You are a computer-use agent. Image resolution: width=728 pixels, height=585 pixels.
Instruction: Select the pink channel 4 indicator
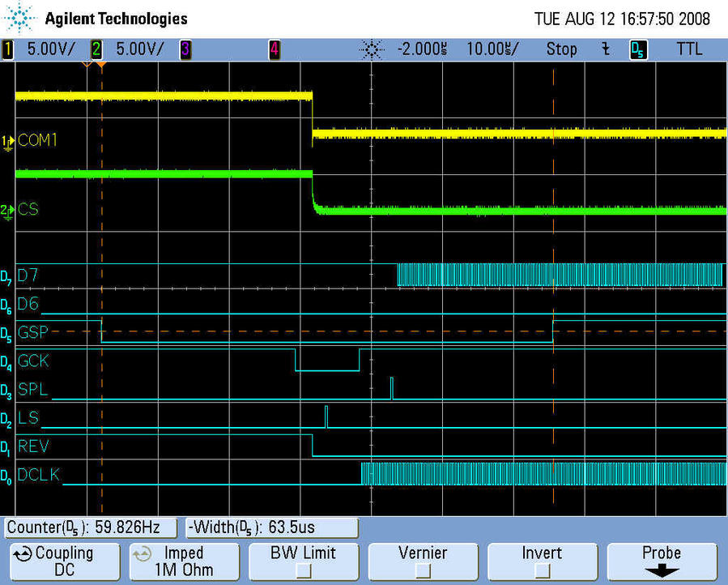[x=274, y=49]
